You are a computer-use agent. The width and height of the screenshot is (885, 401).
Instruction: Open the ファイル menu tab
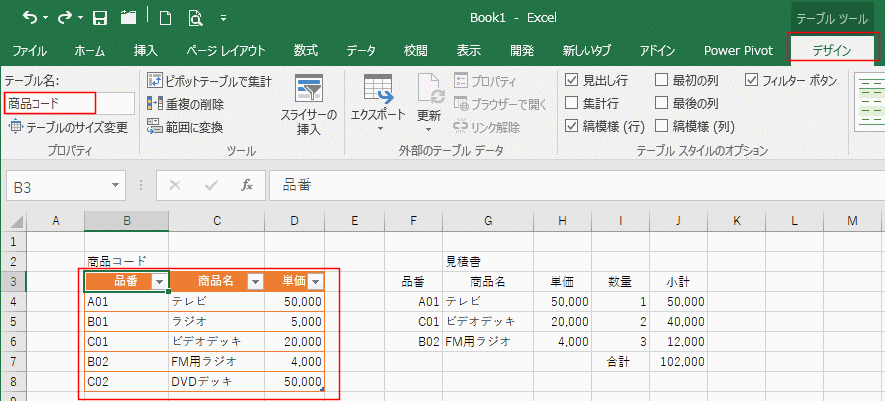click(x=29, y=50)
